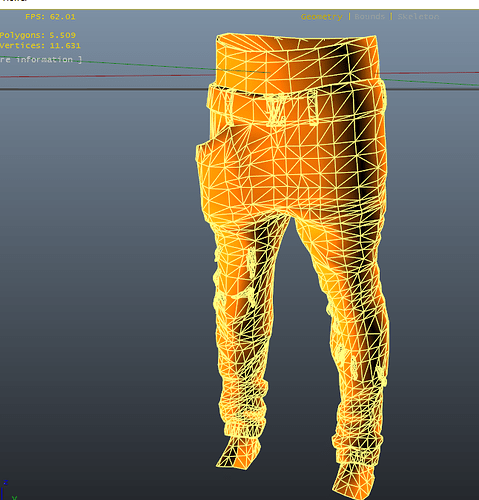This screenshot has height=500, width=479.
Task: Click the "Vertices: 11.631" readout
Action: [x=40, y=45]
